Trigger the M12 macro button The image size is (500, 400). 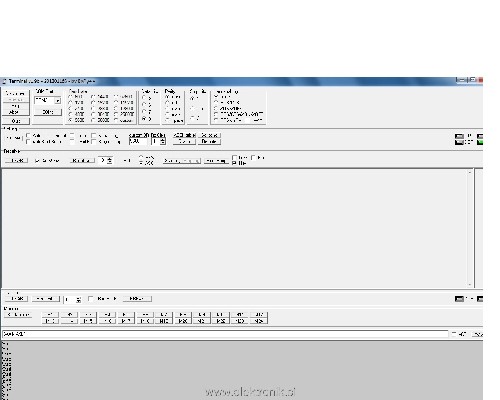click(259, 315)
